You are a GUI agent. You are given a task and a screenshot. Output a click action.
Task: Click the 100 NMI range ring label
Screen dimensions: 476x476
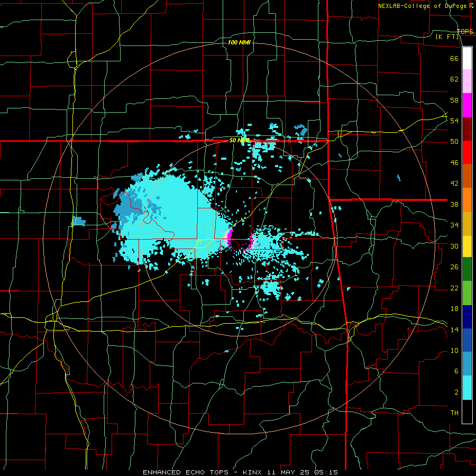[x=239, y=42]
